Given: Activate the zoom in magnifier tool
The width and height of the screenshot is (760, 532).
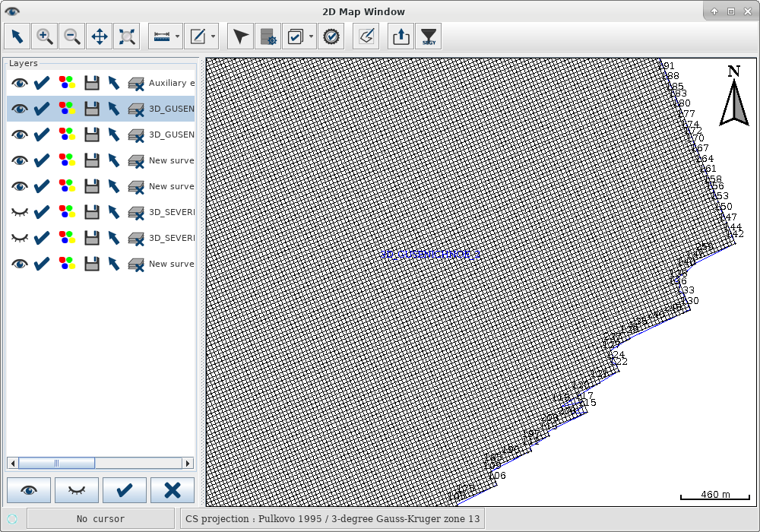Looking at the screenshot, I should [45, 36].
